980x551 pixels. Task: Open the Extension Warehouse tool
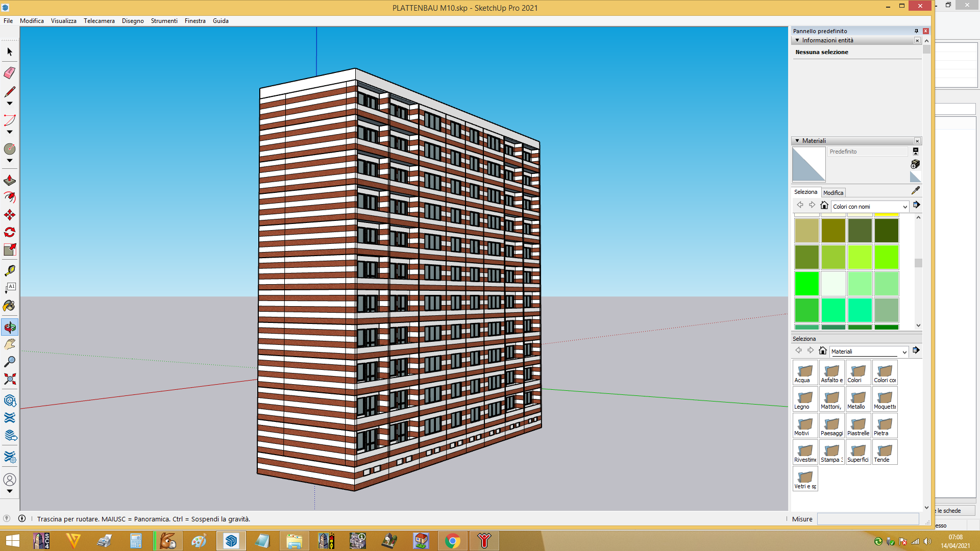(10, 418)
